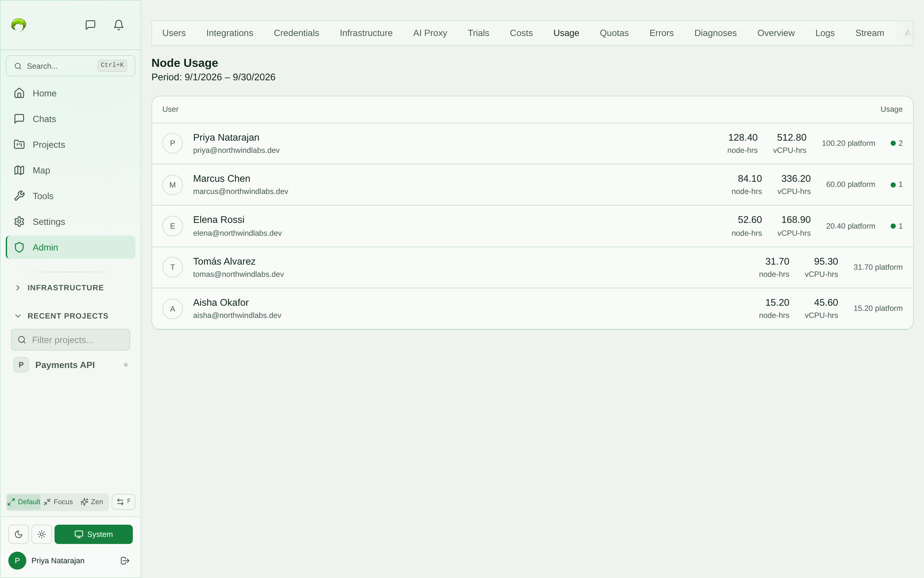Choose the Focus layout mode
The image size is (924, 578).
tap(58, 502)
